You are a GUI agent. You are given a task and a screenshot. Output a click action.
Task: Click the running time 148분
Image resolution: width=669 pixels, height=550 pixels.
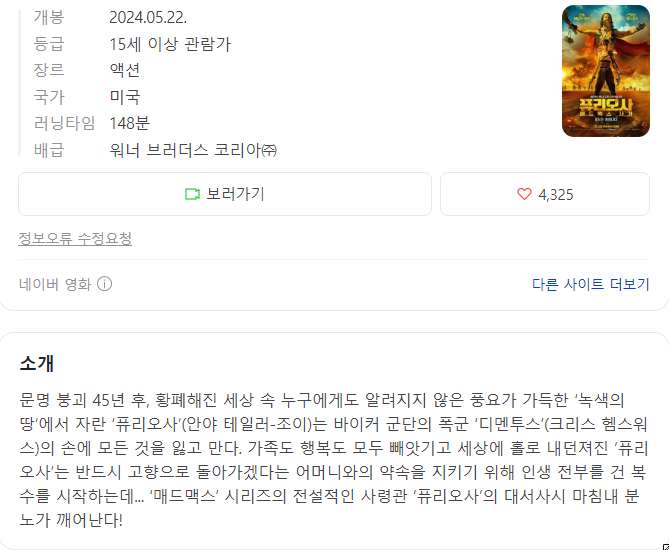point(130,123)
